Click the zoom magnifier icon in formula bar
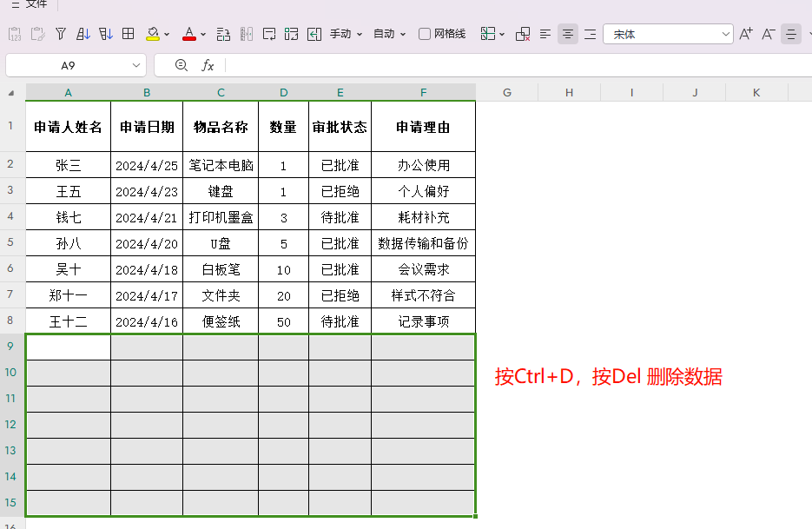 [182, 65]
